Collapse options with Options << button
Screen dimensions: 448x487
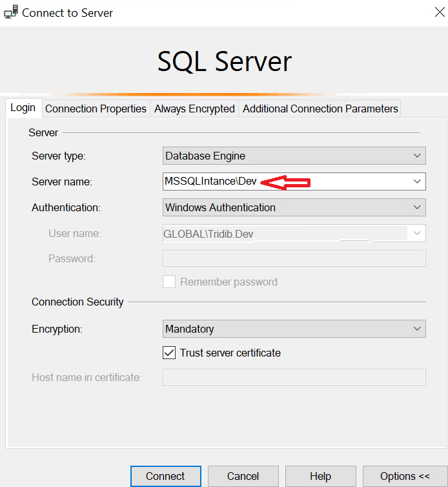click(x=405, y=476)
